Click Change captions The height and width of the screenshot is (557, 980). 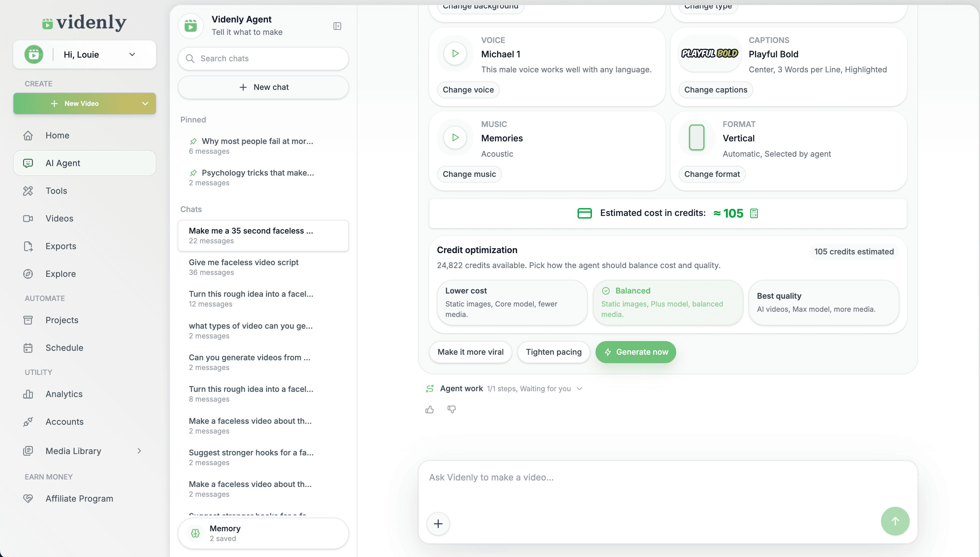click(x=715, y=90)
